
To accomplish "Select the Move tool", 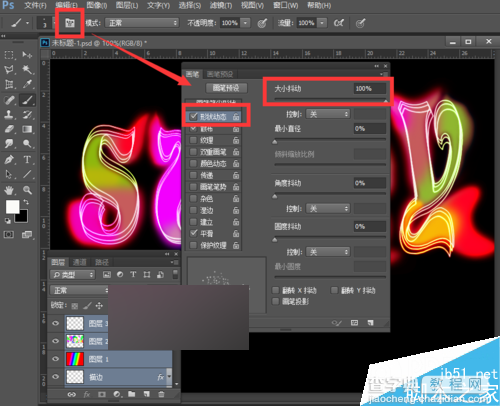I will pos(27,55).
